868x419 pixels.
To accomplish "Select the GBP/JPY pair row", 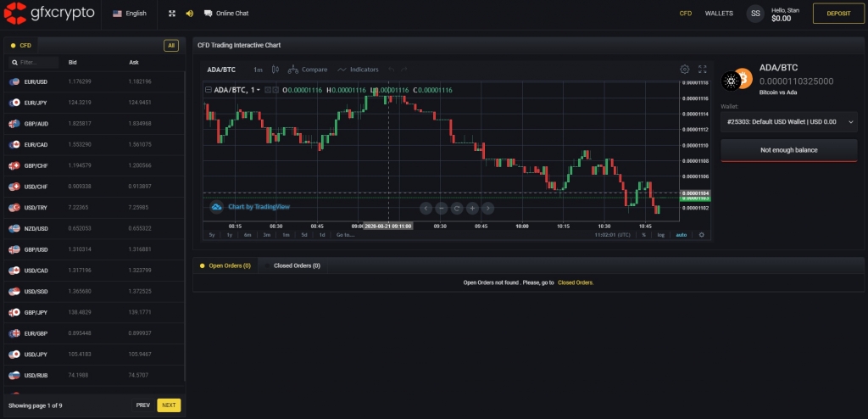I will 94,313.
